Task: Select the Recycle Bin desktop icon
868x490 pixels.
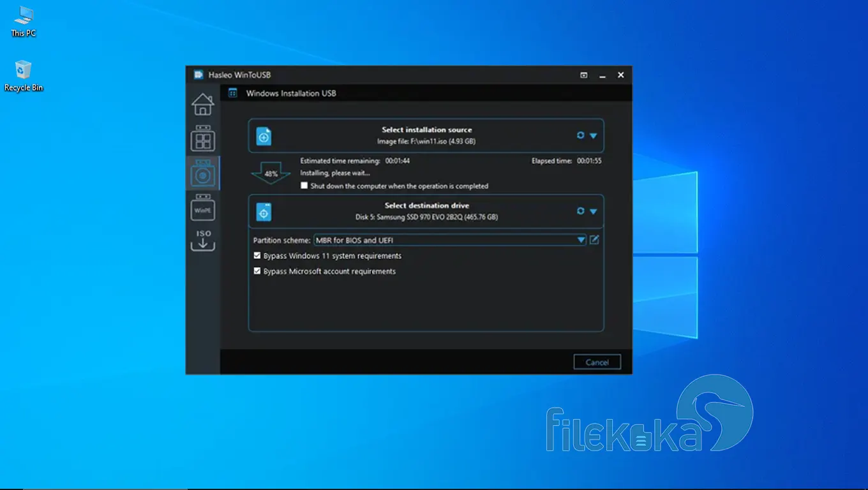Action: coord(24,76)
